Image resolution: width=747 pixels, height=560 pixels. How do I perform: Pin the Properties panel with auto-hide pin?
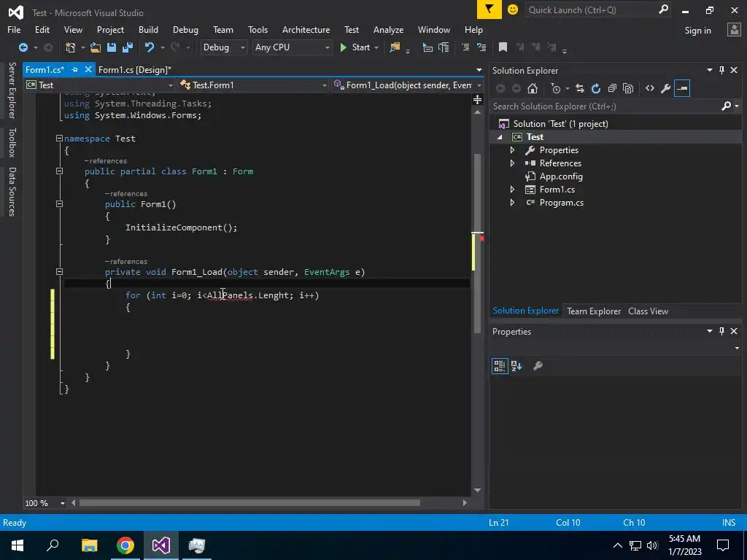point(721,331)
